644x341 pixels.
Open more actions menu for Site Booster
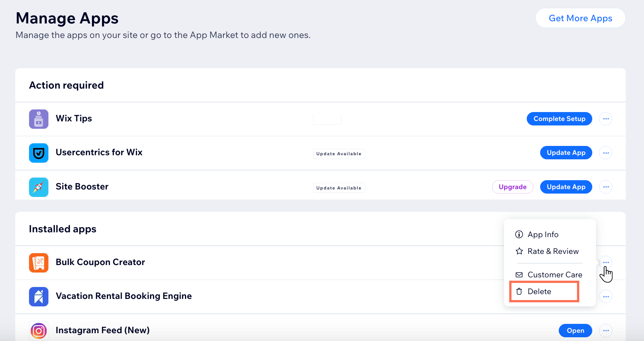tap(606, 187)
